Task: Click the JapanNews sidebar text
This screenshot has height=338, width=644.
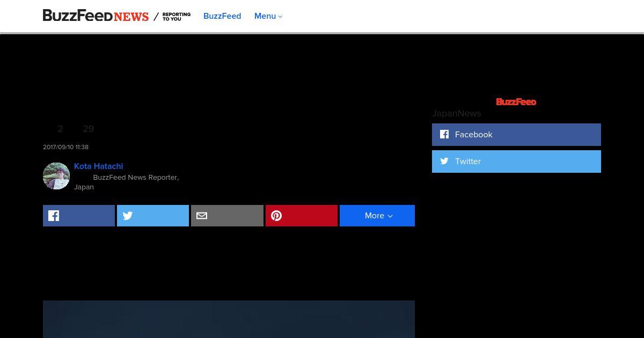Action: pyautogui.click(x=457, y=113)
